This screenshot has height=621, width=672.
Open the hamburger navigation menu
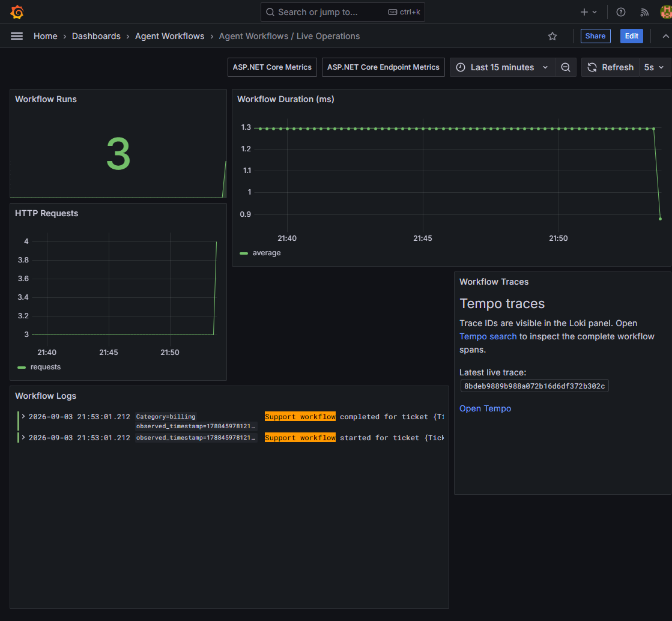17,37
